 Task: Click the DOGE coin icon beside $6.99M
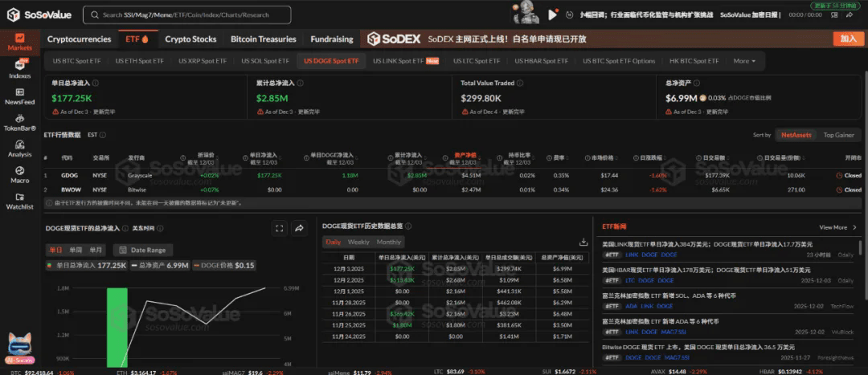(702, 98)
